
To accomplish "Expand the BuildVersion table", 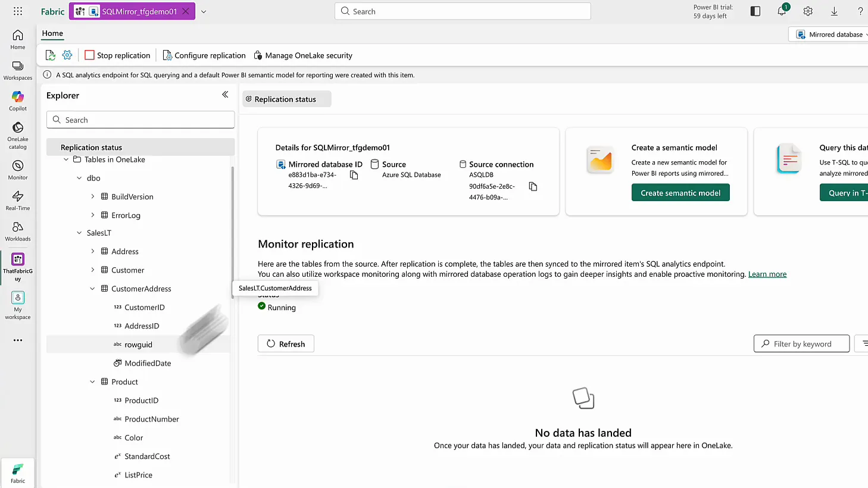I will (92, 196).
